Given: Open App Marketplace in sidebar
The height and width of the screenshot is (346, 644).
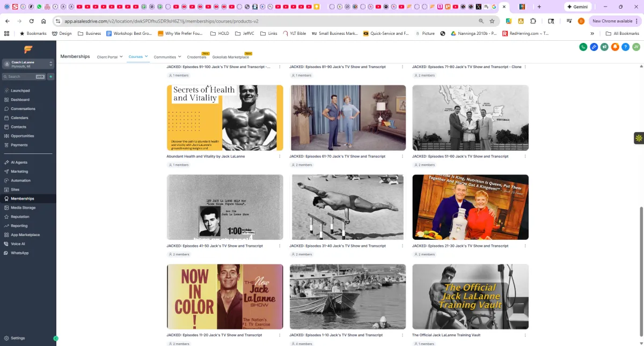Looking at the screenshot, I should point(25,235).
